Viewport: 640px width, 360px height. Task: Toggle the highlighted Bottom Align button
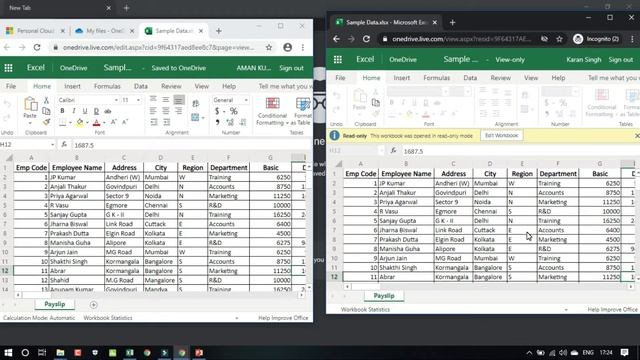tap(179, 99)
